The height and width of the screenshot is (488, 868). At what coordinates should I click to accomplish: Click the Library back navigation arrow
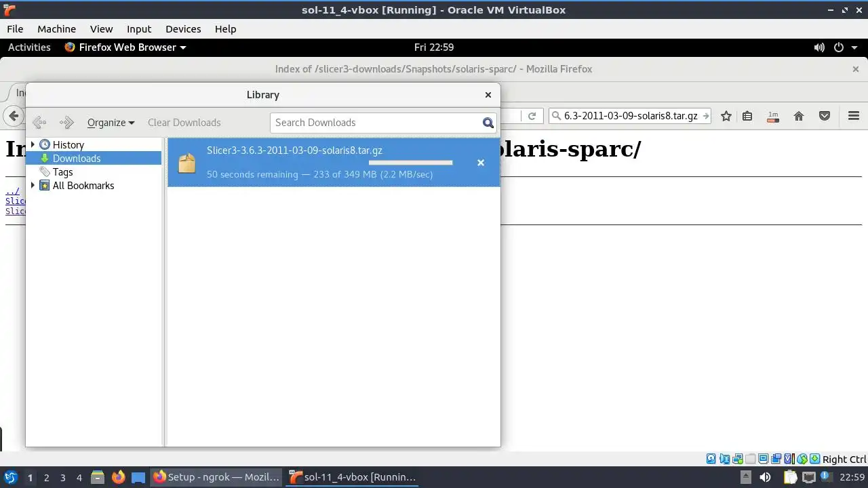point(39,123)
